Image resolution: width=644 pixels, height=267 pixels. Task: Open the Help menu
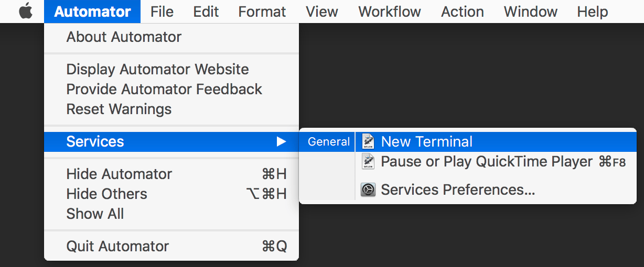click(593, 12)
